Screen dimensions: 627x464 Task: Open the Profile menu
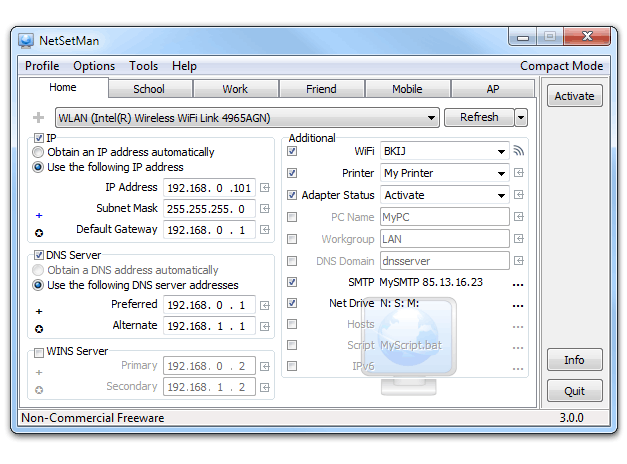[42, 66]
